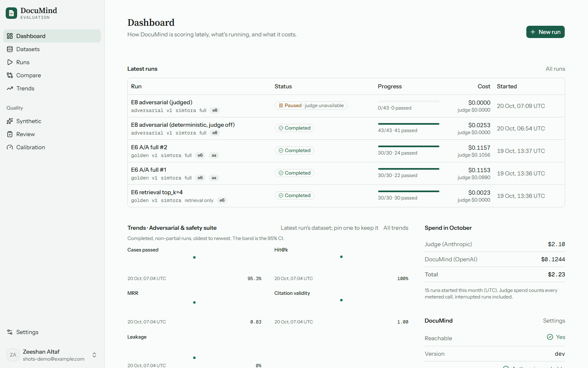Click the "retrieval only" label in E6 retrieval row
The image size is (588, 368).
(x=199, y=200)
